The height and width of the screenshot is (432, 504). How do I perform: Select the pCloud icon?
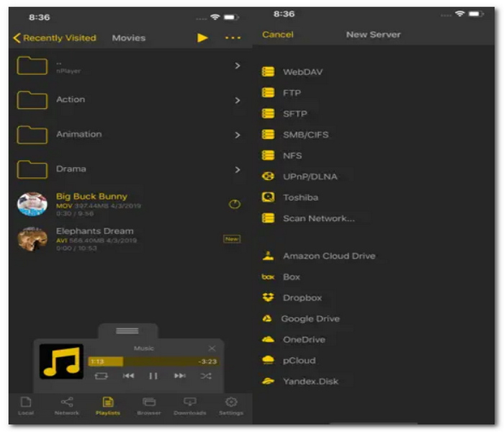268,360
